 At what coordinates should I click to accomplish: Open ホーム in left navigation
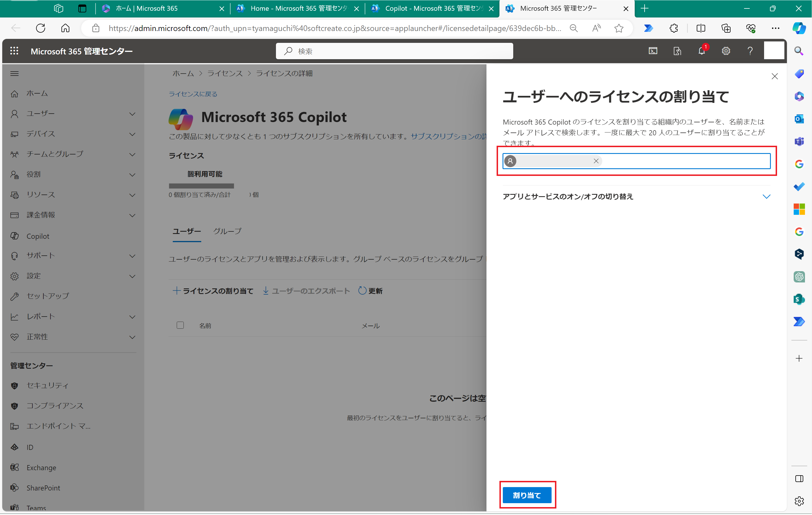[37, 93]
